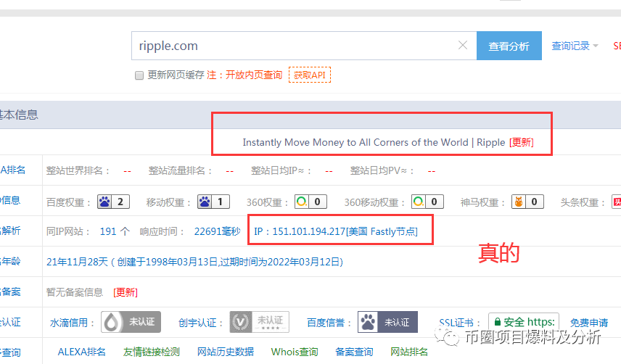The image size is (621, 364).
Task: Click the 360权重 value 0
Action: click(x=317, y=202)
